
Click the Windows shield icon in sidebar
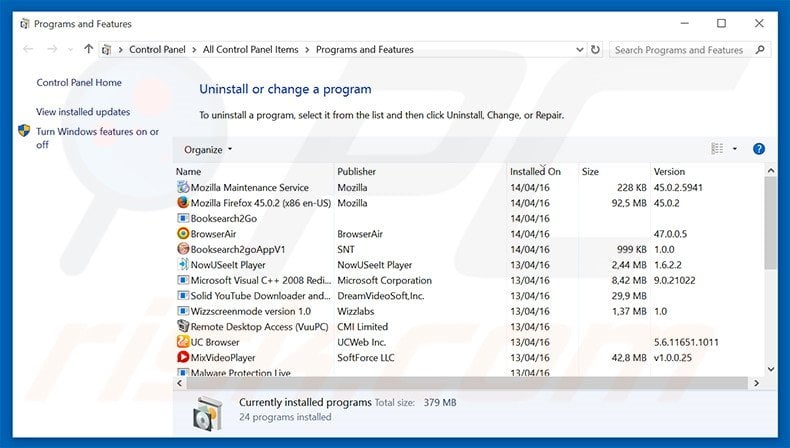coord(24,131)
